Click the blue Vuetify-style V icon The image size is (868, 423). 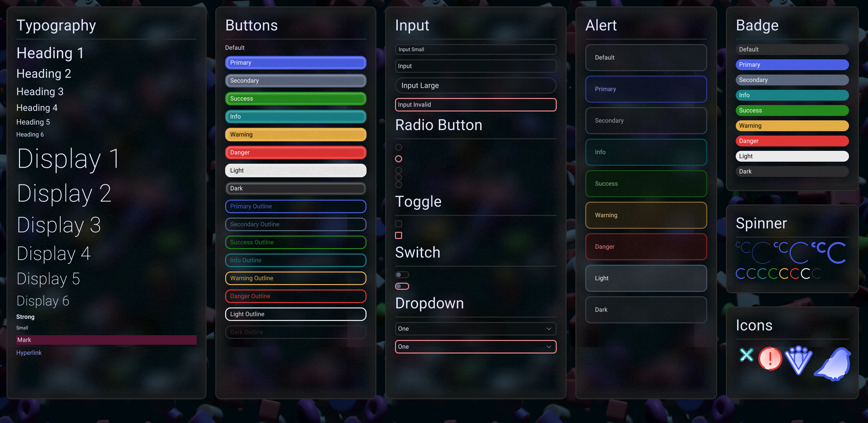coord(798,360)
